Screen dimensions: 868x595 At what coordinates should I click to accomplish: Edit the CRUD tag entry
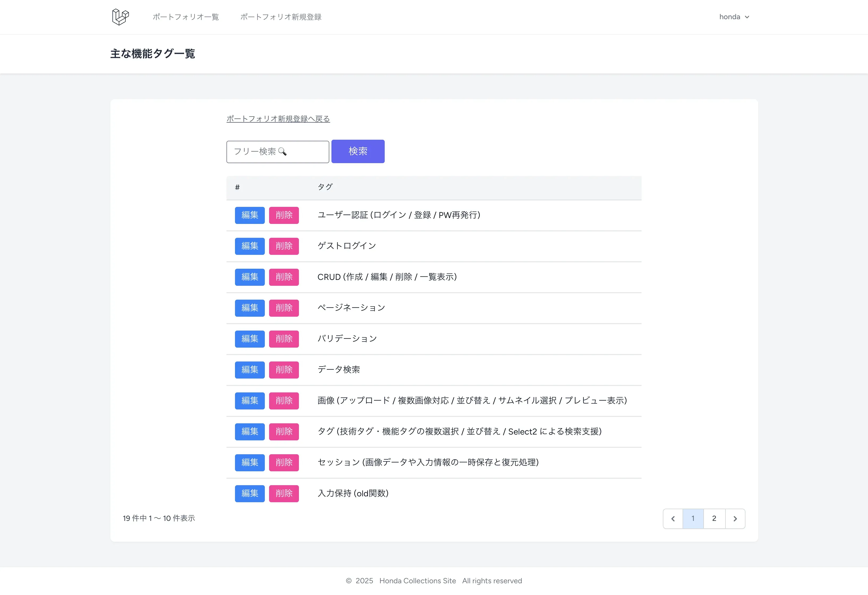(249, 277)
